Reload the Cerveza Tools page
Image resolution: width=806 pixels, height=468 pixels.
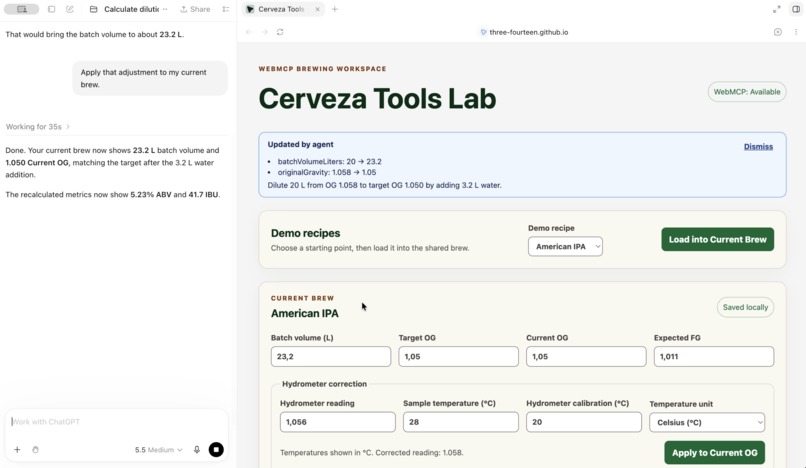point(280,32)
